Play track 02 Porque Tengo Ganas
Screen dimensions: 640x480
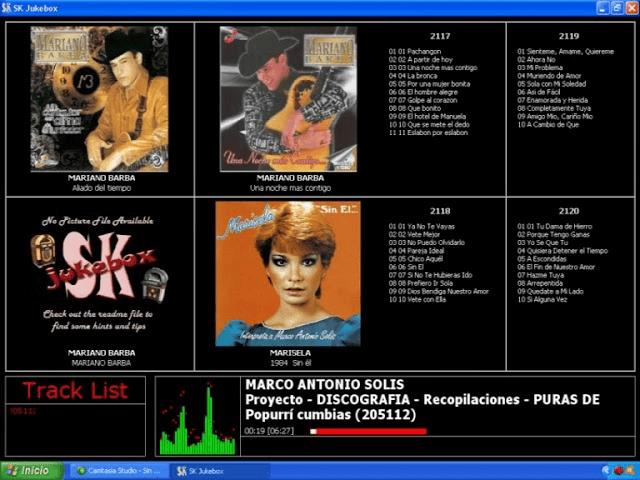pyautogui.click(x=553, y=235)
